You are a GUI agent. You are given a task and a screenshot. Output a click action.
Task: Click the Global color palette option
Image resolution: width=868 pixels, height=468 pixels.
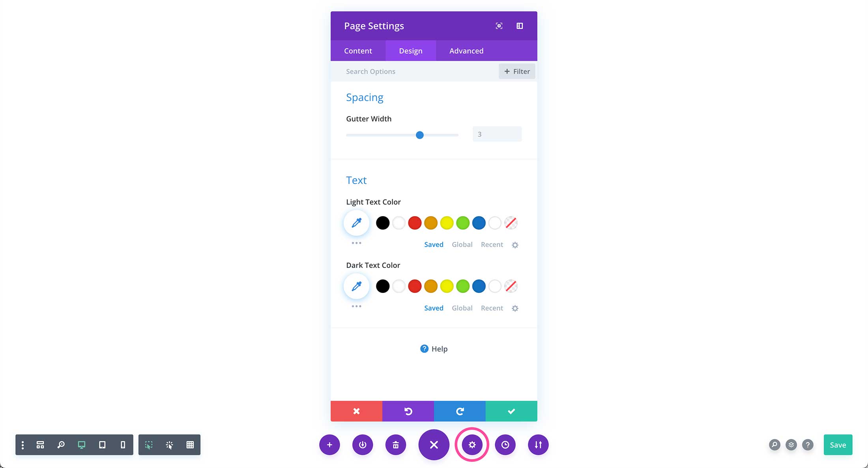coord(462,244)
